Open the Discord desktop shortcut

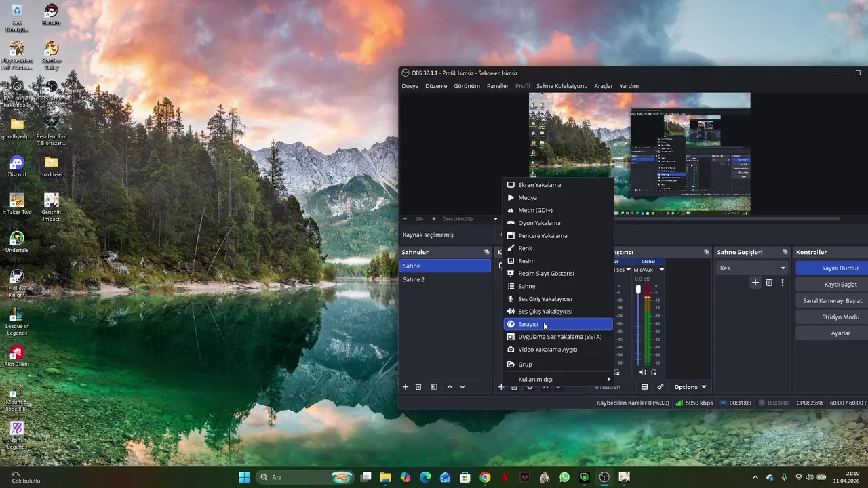click(x=17, y=166)
